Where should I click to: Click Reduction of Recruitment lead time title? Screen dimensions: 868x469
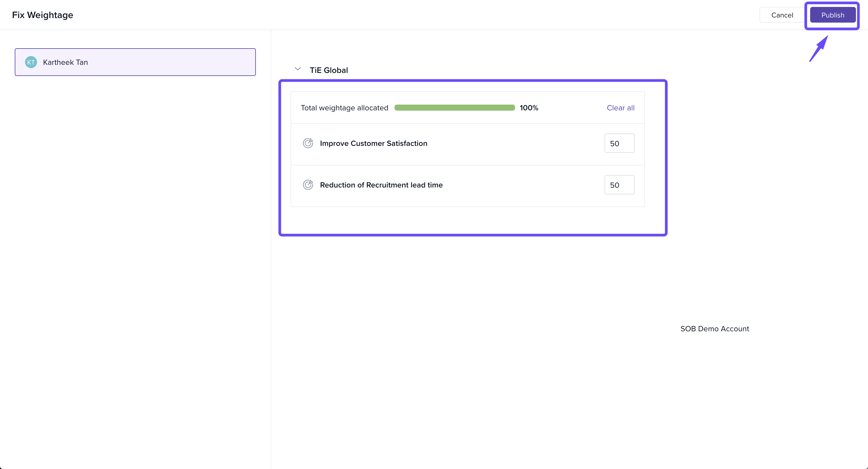(381, 185)
